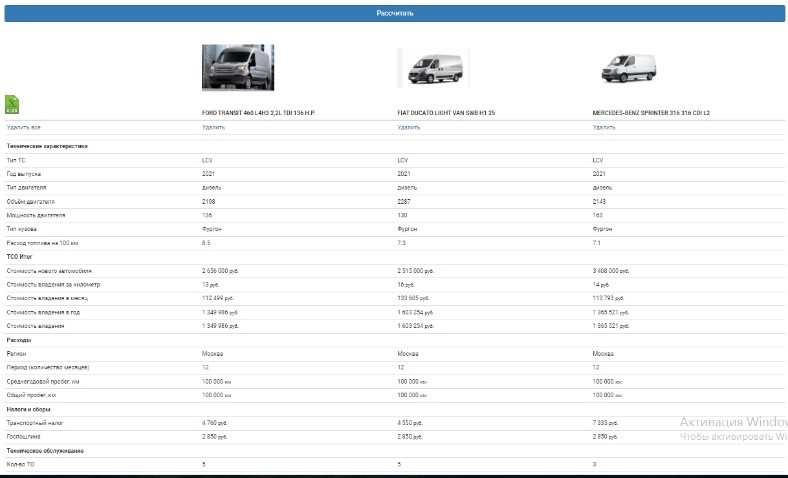Click the Удалить все link
This screenshot has height=478, width=788.
[x=24, y=128]
